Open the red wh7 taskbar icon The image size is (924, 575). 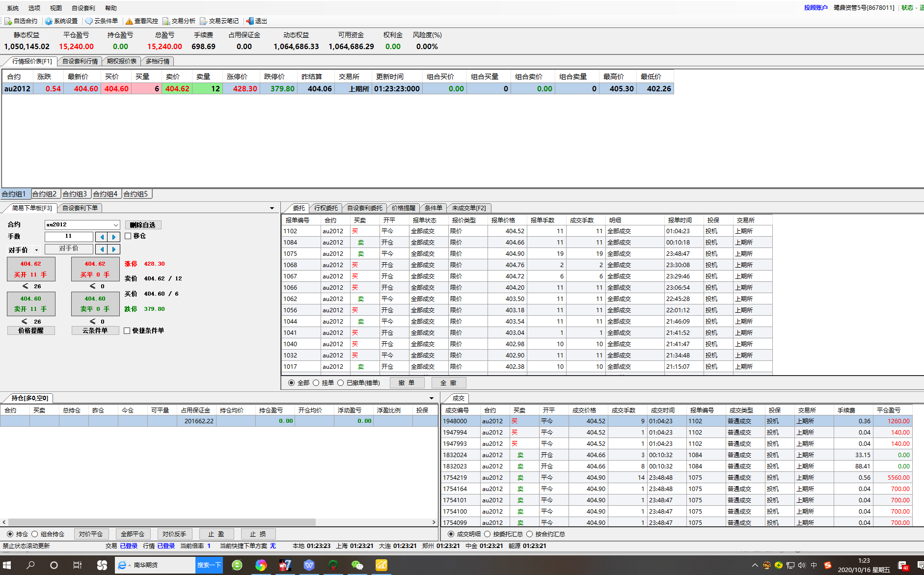point(285,565)
